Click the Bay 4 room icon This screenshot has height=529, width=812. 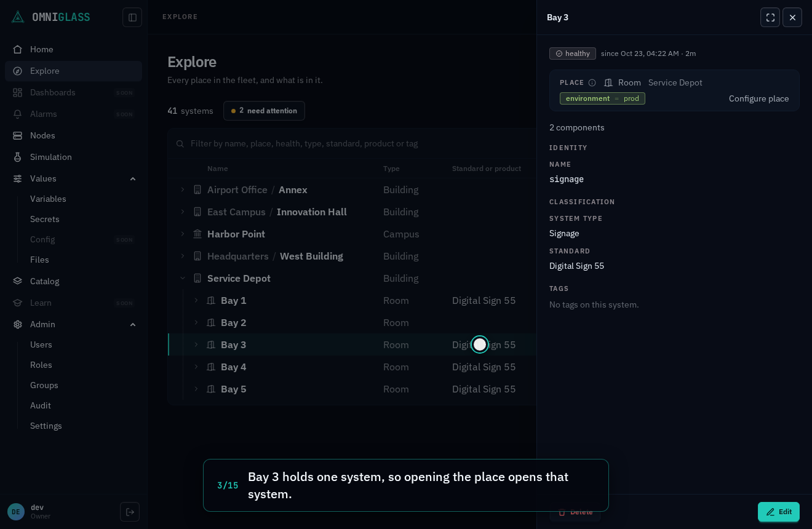[211, 367]
